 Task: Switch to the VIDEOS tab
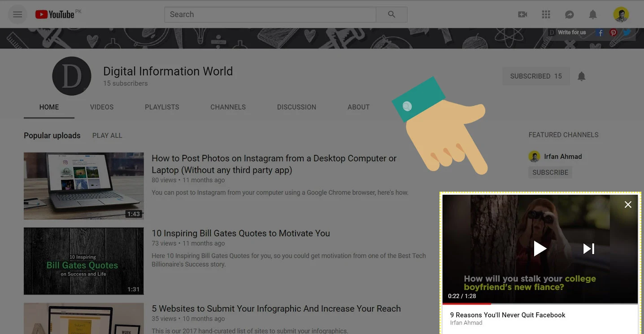coord(101,107)
